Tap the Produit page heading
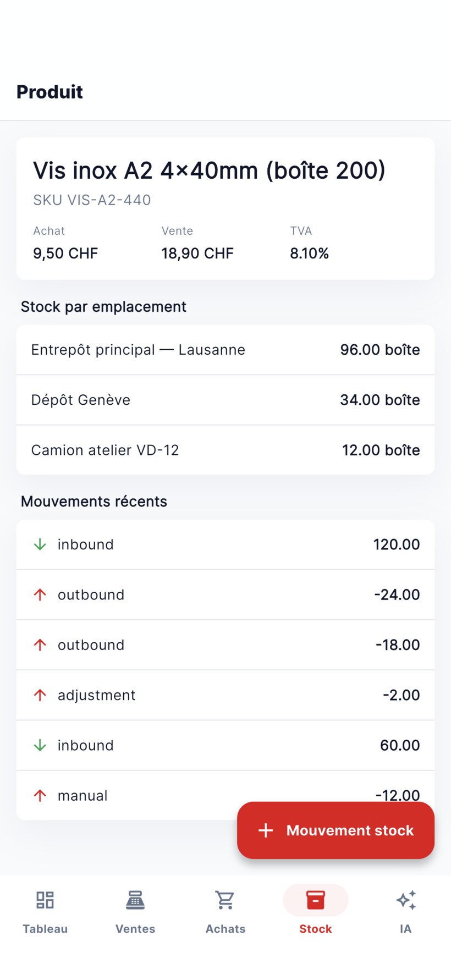 tap(50, 91)
